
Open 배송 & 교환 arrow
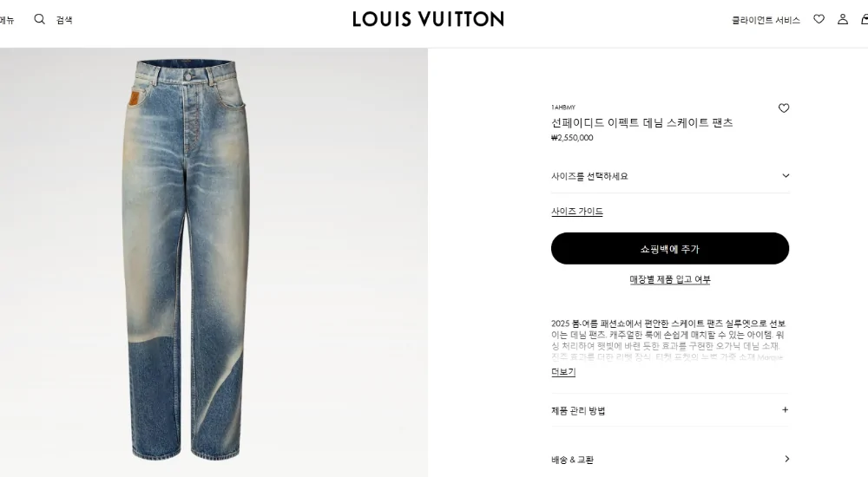[786, 459]
